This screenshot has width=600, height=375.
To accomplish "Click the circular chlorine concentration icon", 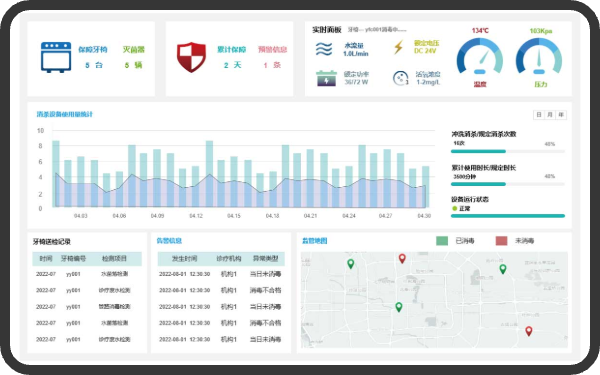I will [401, 78].
